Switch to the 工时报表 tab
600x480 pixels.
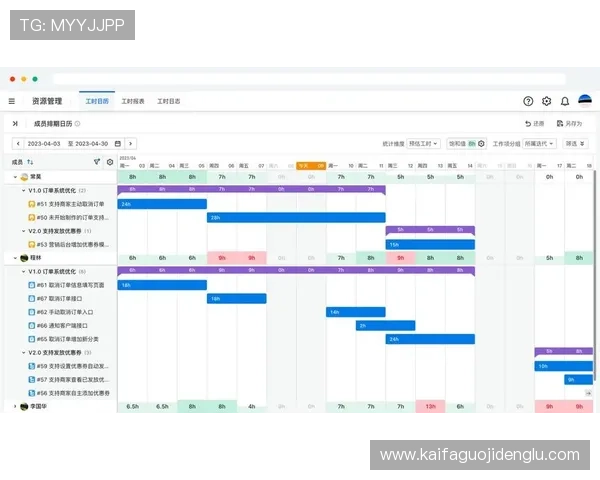tap(133, 101)
